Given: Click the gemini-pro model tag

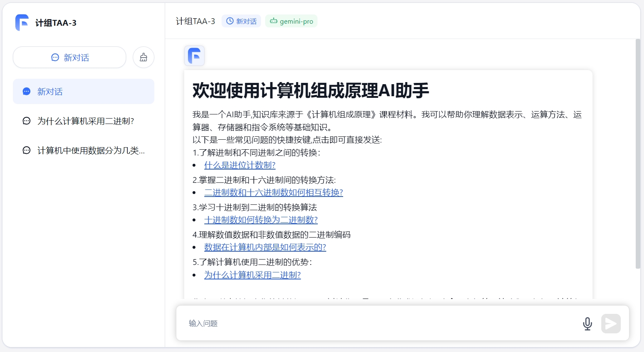Looking at the screenshot, I should point(291,21).
